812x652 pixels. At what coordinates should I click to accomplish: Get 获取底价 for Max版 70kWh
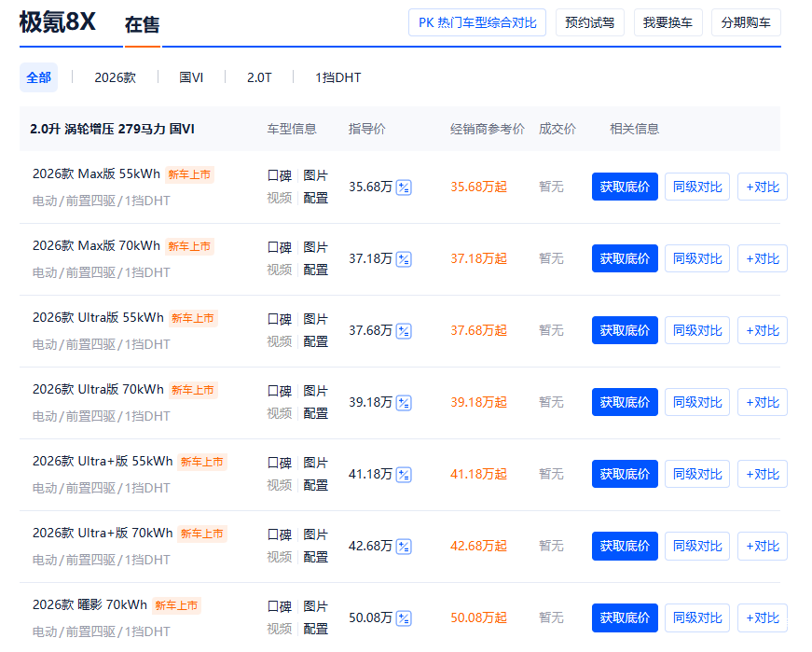[625, 258]
